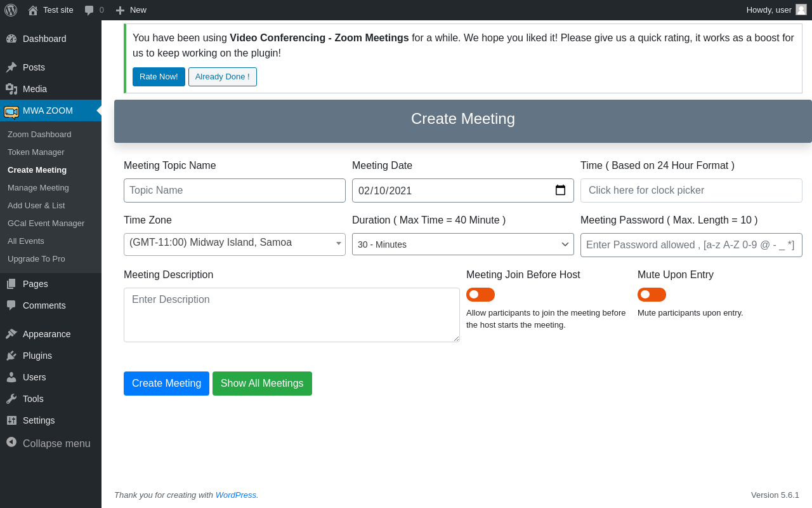Click the blue Create Meeting button

(x=166, y=384)
